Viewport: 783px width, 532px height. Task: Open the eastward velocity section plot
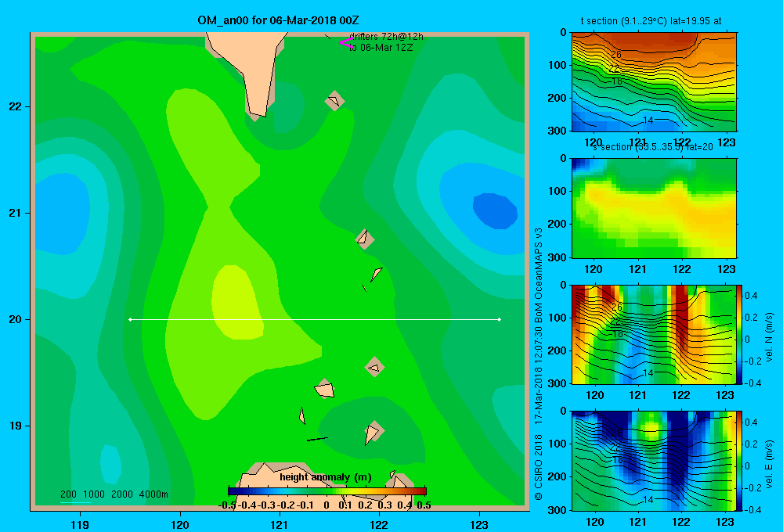pyautogui.click(x=654, y=461)
